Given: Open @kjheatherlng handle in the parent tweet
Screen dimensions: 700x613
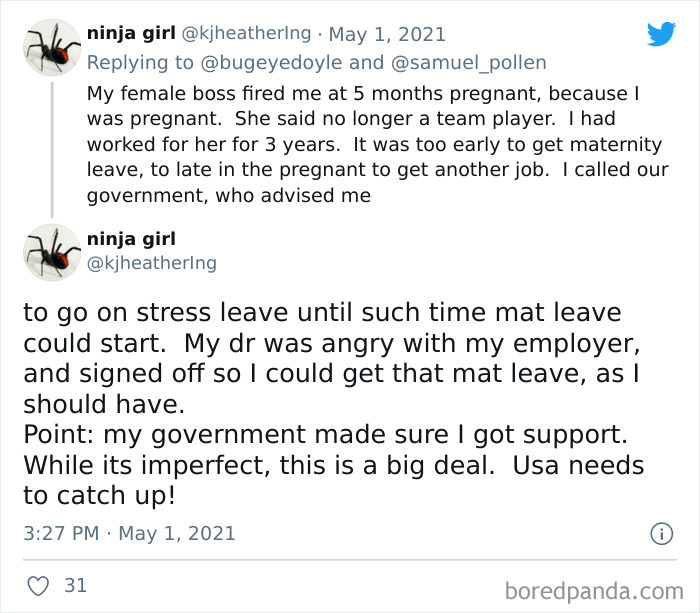Looking at the screenshot, I should (246, 34).
